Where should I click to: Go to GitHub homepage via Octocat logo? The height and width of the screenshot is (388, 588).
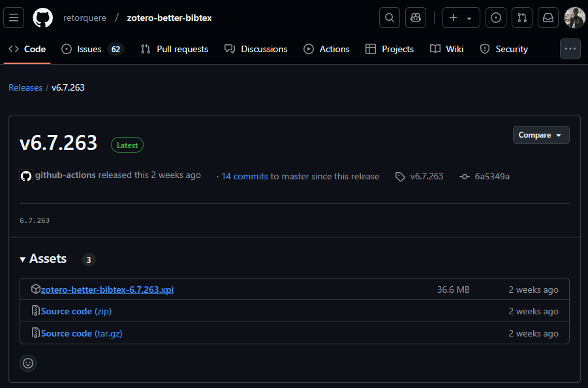pyautogui.click(x=43, y=18)
